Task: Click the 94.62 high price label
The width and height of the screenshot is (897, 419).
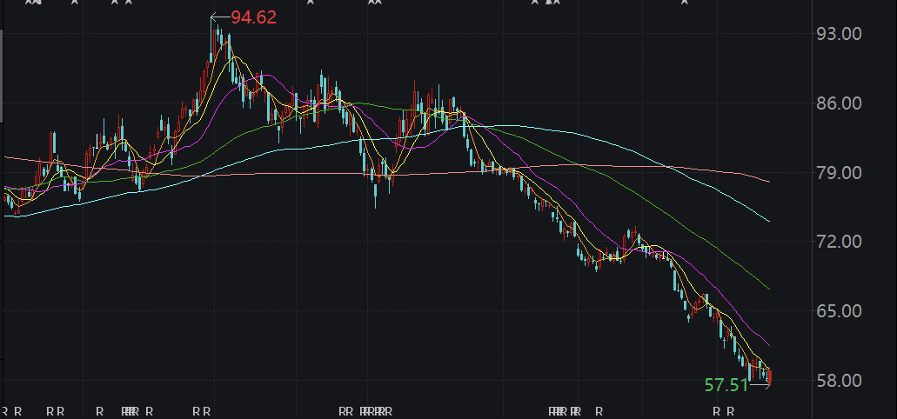Action: click(253, 18)
